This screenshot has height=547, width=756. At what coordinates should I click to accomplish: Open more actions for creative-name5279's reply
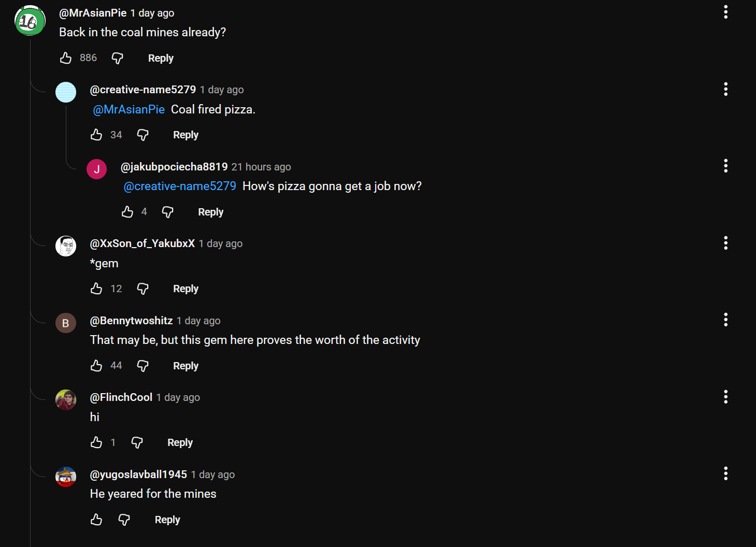pyautogui.click(x=725, y=89)
